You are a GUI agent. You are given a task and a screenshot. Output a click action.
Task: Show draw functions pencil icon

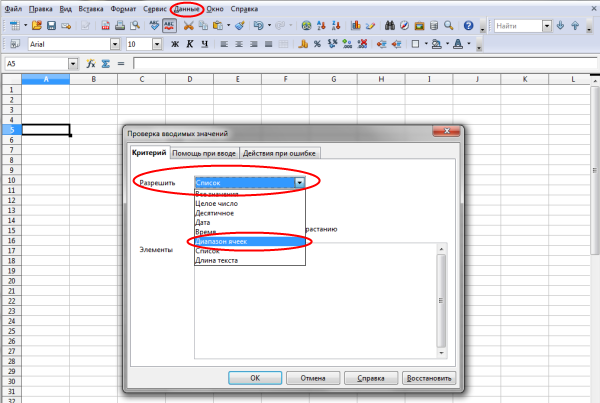coord(370,26)
